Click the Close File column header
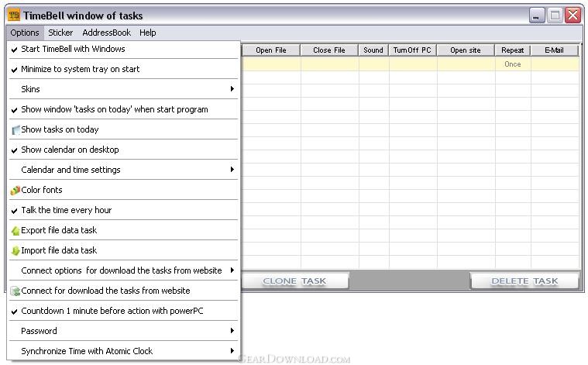The height and width of the screenshot is (365, 588). (x=329, y=50)
